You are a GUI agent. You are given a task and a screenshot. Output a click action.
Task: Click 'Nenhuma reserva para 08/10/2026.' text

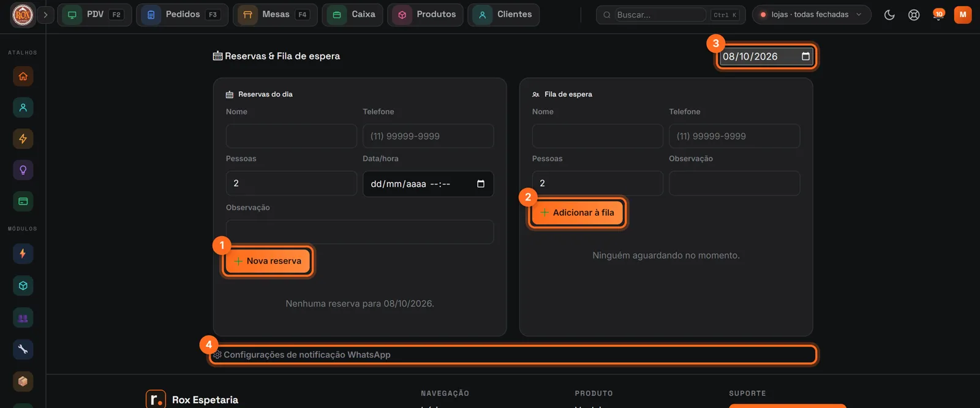click(360, 304)
